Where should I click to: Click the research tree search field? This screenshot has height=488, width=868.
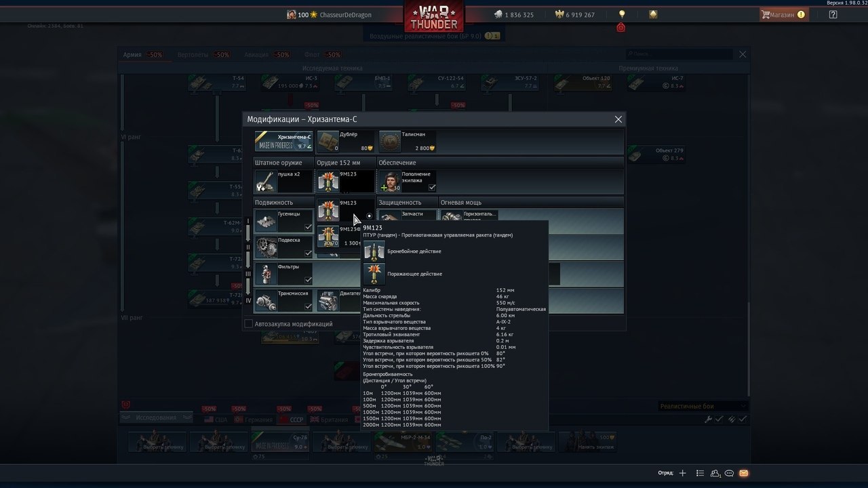(679, 54)
